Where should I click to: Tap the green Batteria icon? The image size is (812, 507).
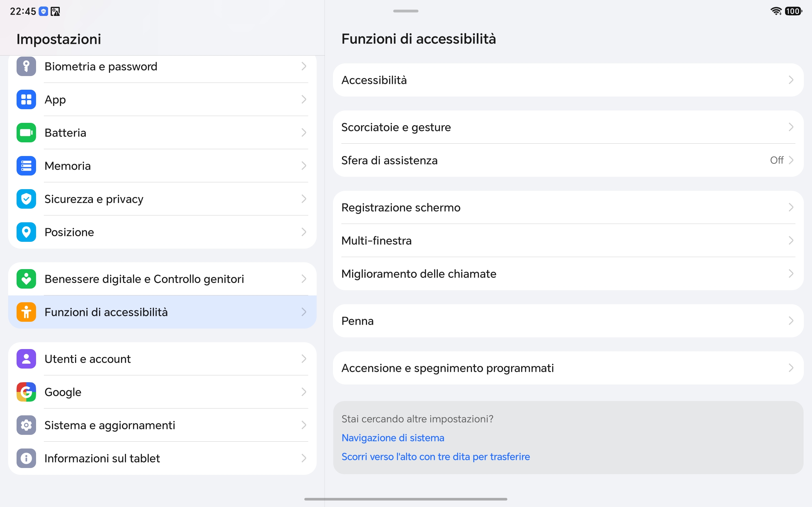26,133
